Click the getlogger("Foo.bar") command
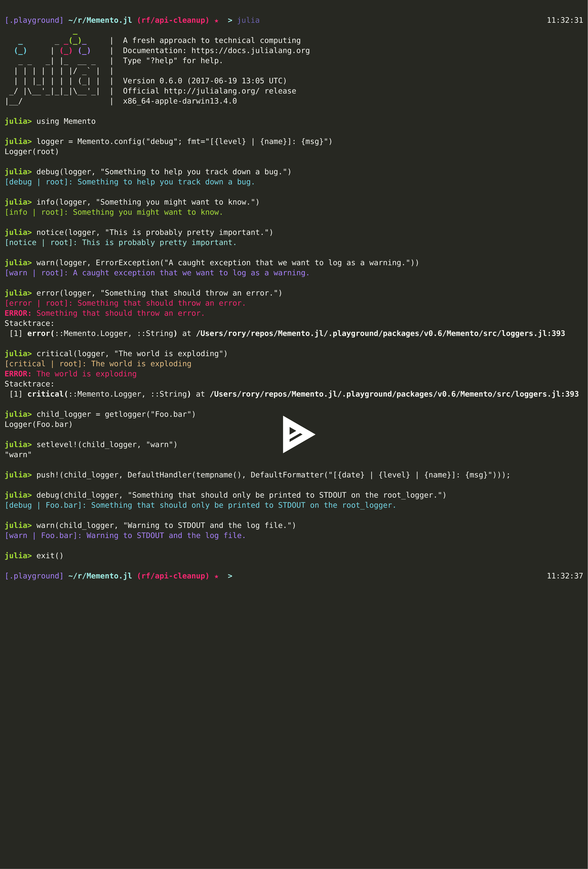Image resolution: width=588 pixels, height=869 pixels. [100, 414]
